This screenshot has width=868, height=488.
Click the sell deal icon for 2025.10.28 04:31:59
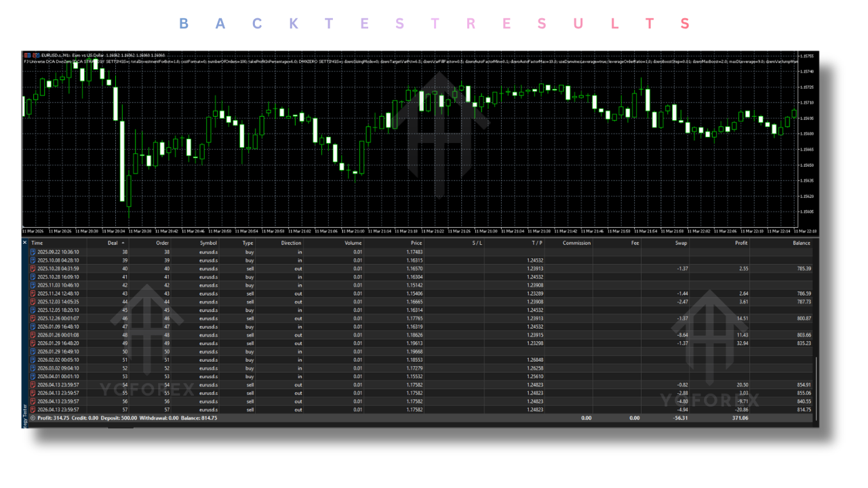click(x=33, y=268)
